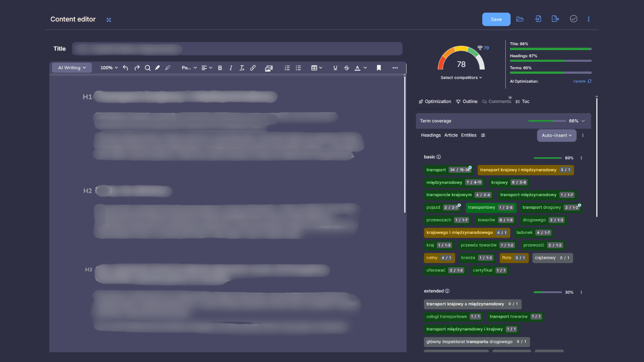The width and height of the screenshot is (644, 362).
Task: Open the folder icon next to Save
Action: 520,19
